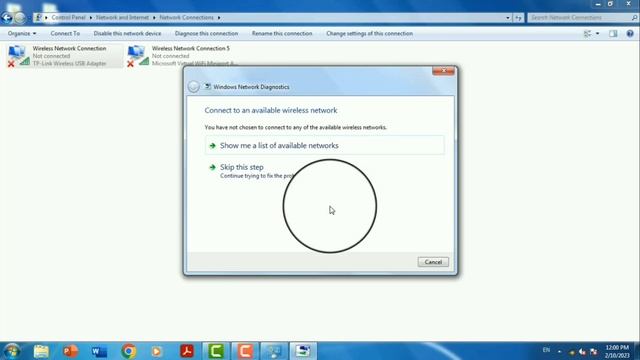Click Control Panel in the address bar
Screen dimensions: 640x360
coord(68,18)
